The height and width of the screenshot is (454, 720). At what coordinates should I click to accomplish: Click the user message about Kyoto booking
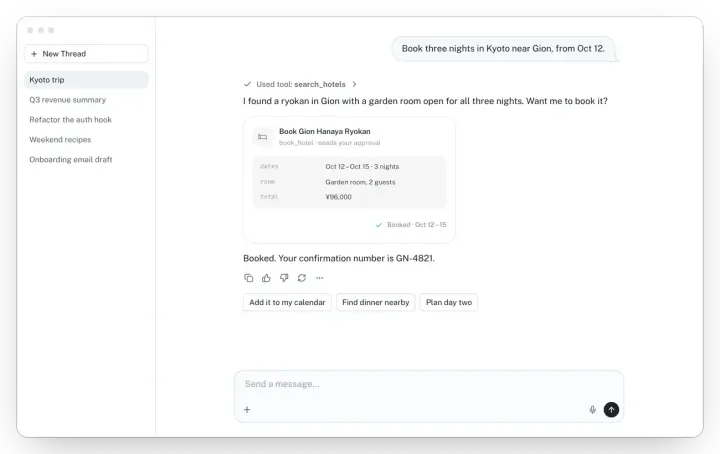[x=503, y=49]
